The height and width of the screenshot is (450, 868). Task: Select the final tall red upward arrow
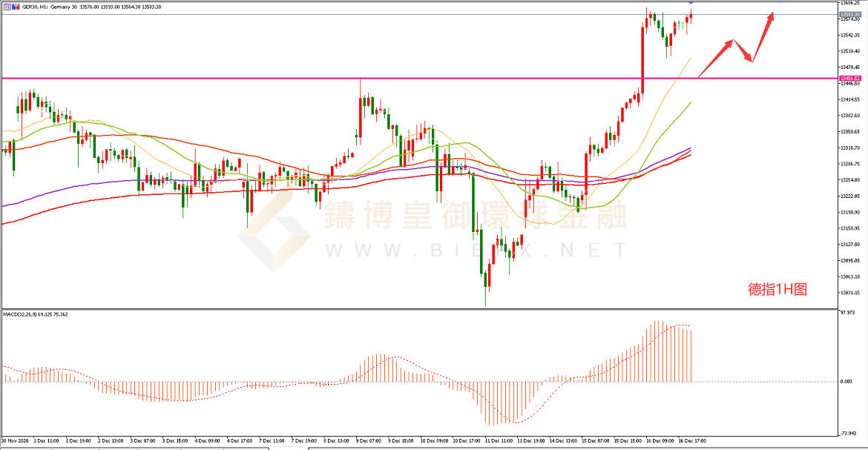764,36
